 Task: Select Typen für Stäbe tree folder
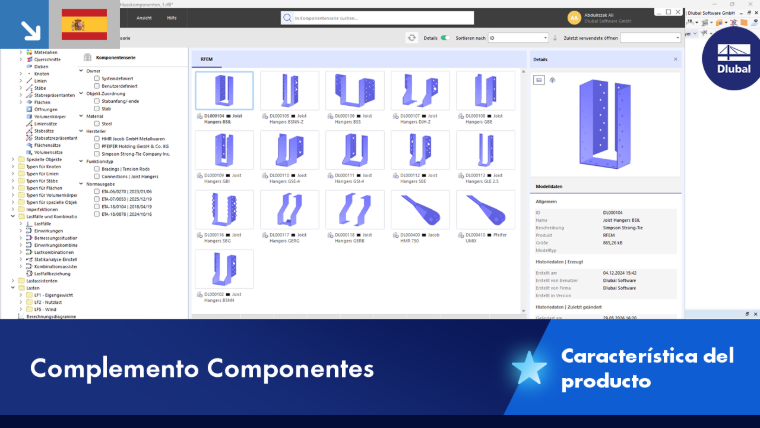[42, 181]
